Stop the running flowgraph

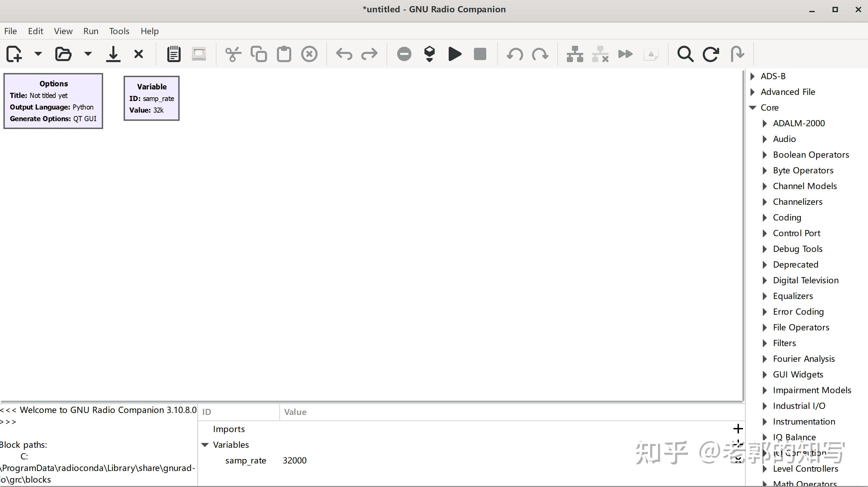tap(479, 54)
